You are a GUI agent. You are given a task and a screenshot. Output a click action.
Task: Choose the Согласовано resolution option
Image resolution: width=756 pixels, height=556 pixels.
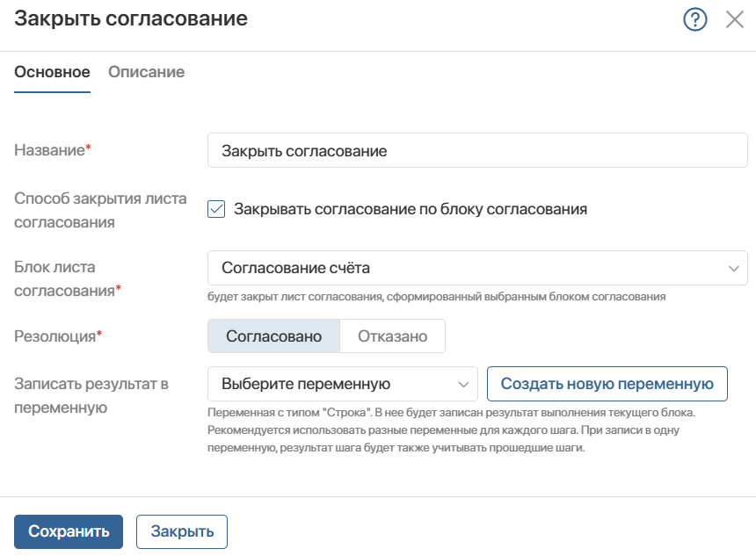click(274, 336)
